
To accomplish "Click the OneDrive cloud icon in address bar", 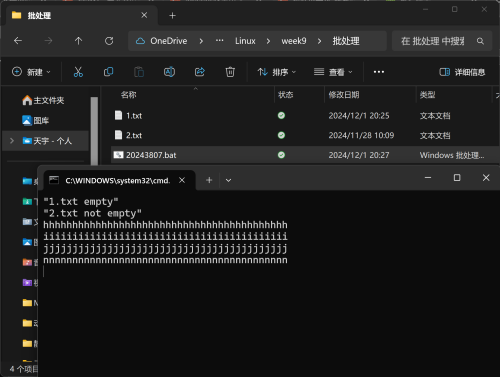I will [x=140, y=41].
